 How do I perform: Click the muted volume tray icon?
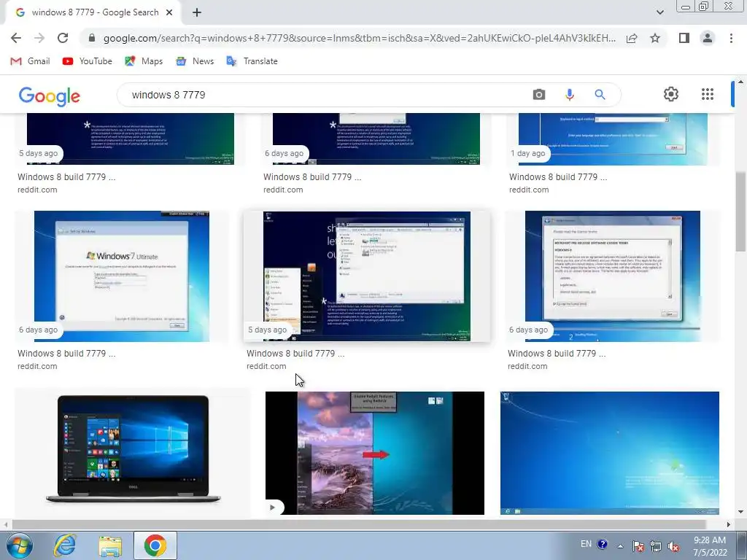673,547
